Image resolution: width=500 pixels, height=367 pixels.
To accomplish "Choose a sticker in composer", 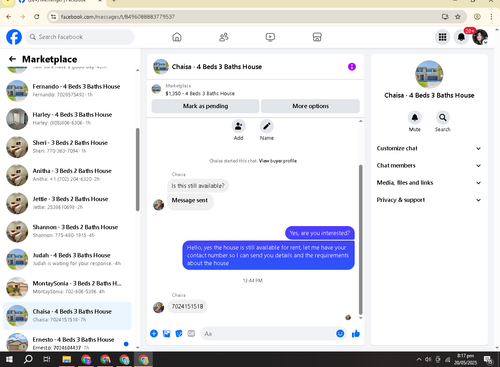I will pos(179,333).
